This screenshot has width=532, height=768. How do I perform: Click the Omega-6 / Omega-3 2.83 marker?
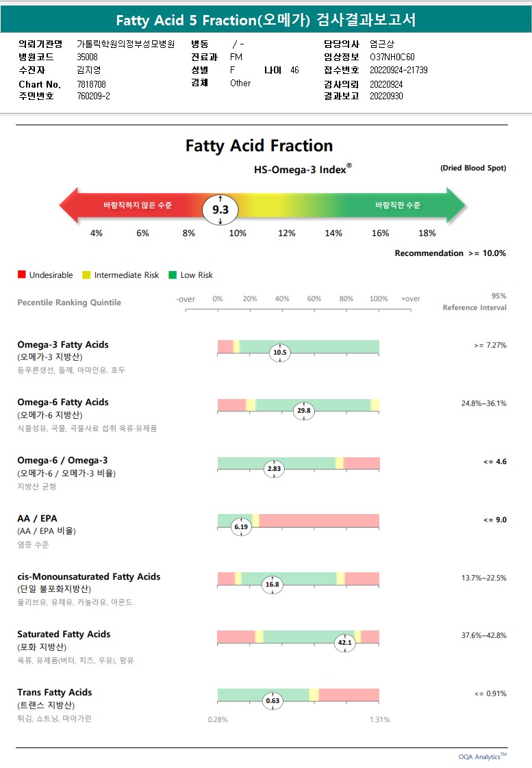[274, 469]
